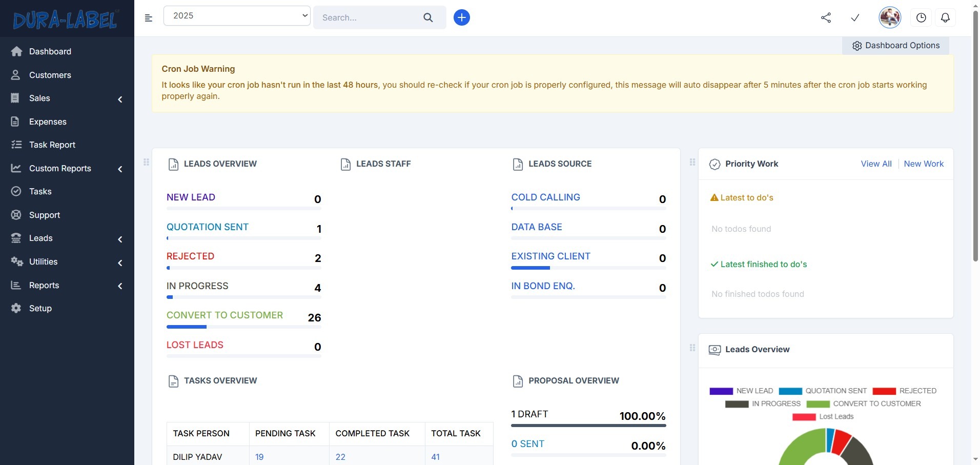
Task: Click the DURA-LABEL logo
Action: pyautogui.click(x=66, y=19)
